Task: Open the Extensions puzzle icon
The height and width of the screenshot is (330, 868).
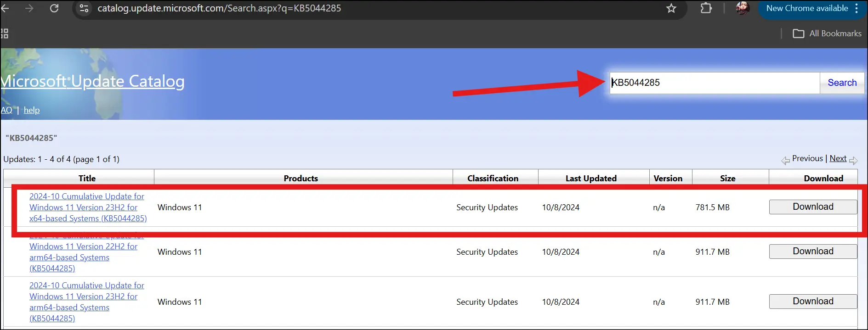Action: coord(706,8)
